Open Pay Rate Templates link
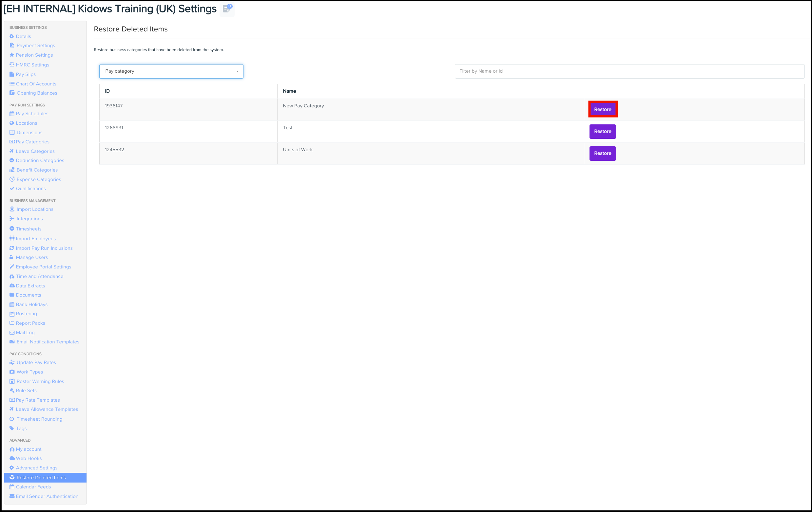 (38, 400)
